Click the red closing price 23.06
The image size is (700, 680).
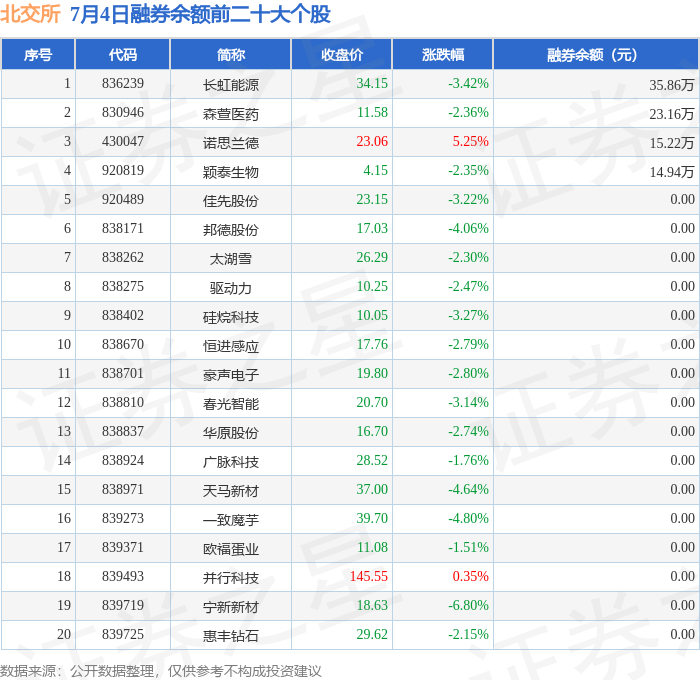pyautogui.click(x=372, y=142)
